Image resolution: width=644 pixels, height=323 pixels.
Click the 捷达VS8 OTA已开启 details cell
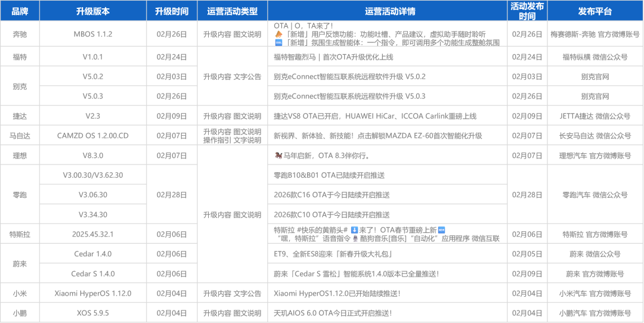click(x=388, y=116)
